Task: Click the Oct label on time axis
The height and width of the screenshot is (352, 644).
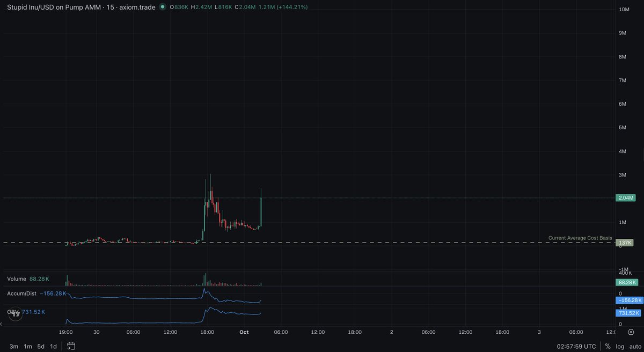Action: 244,333
